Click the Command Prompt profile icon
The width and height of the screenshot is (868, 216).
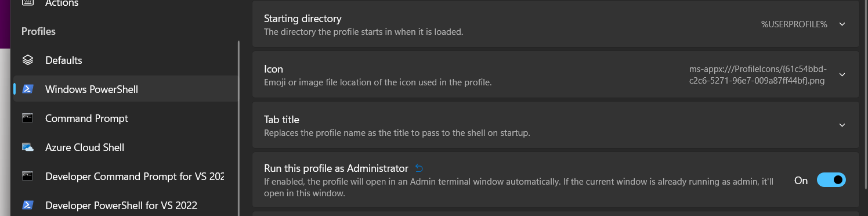(28, 118)
